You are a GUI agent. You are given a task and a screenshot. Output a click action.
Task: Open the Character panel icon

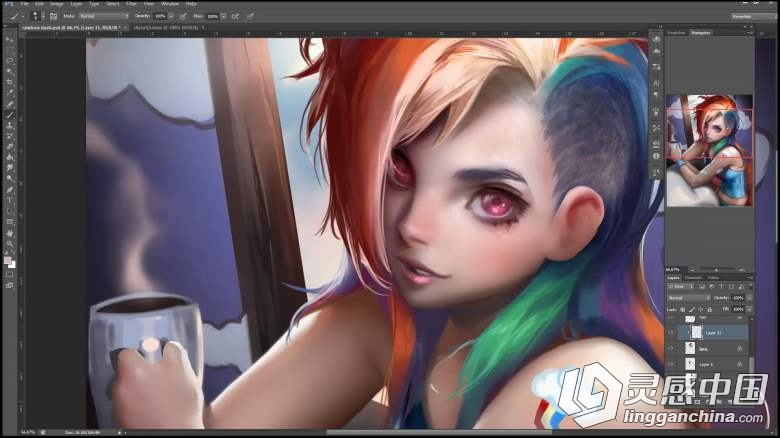click(656, 83)
